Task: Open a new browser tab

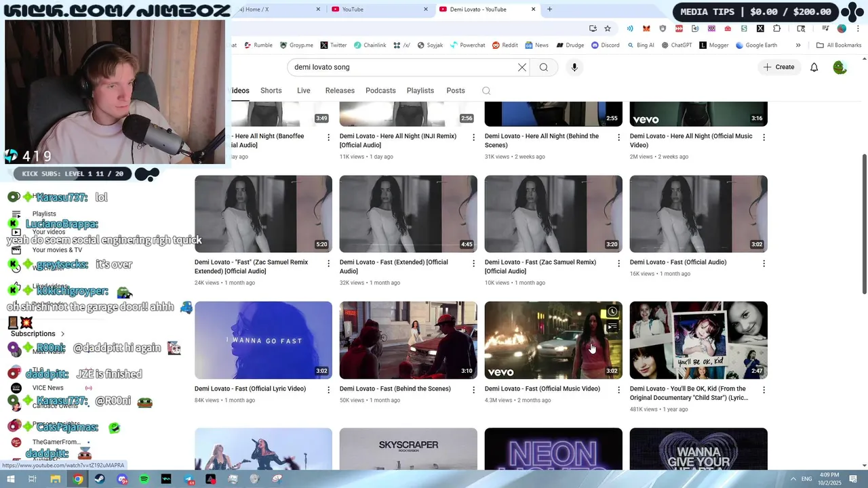Action: click(550, 9)
